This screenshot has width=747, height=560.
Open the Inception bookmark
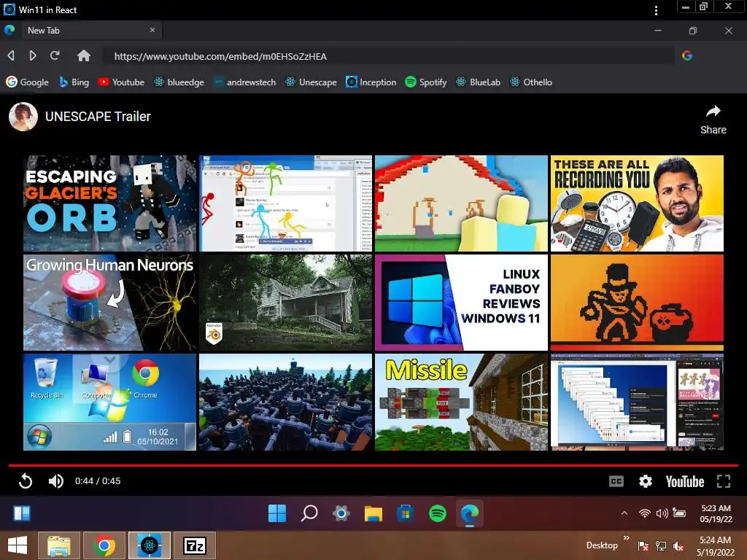[x=371, y=82]
